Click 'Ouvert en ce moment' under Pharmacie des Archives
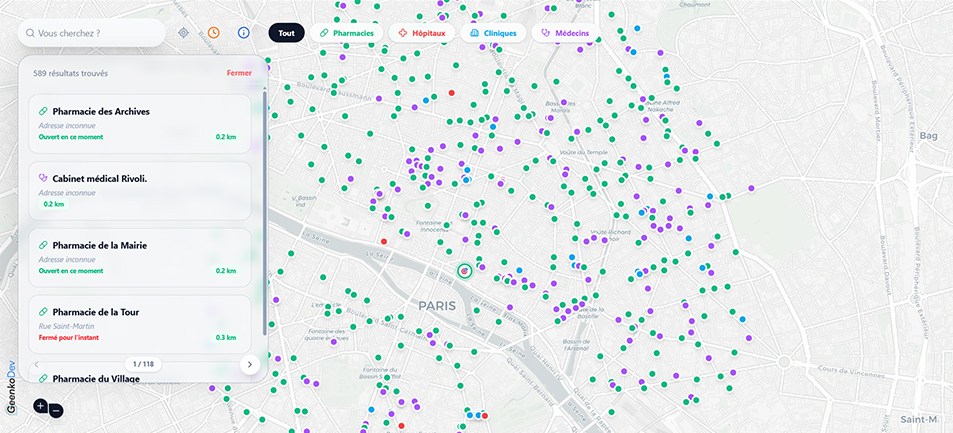Image resolution: width=953 pixels, height=433 pixels. coord(71,137)
